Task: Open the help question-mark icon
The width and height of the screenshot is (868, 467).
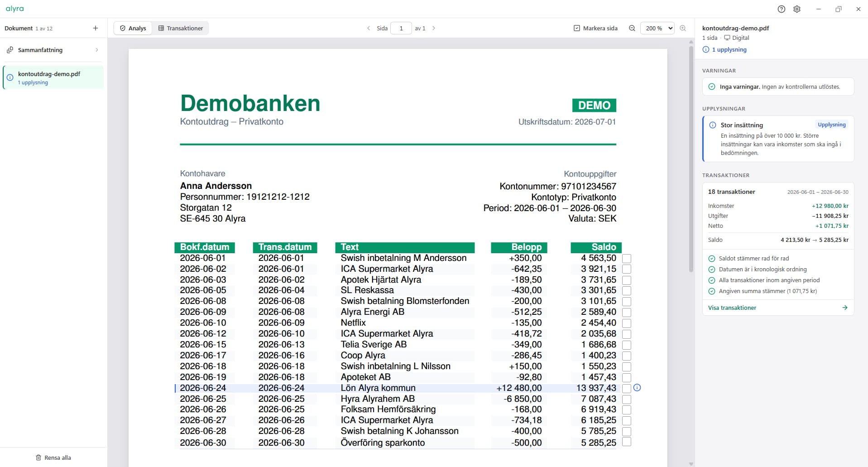Action: pos(781,9)
